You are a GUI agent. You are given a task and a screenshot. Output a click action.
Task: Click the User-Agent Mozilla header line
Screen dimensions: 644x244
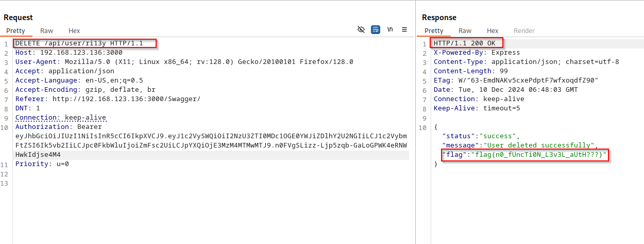(184, 62)
